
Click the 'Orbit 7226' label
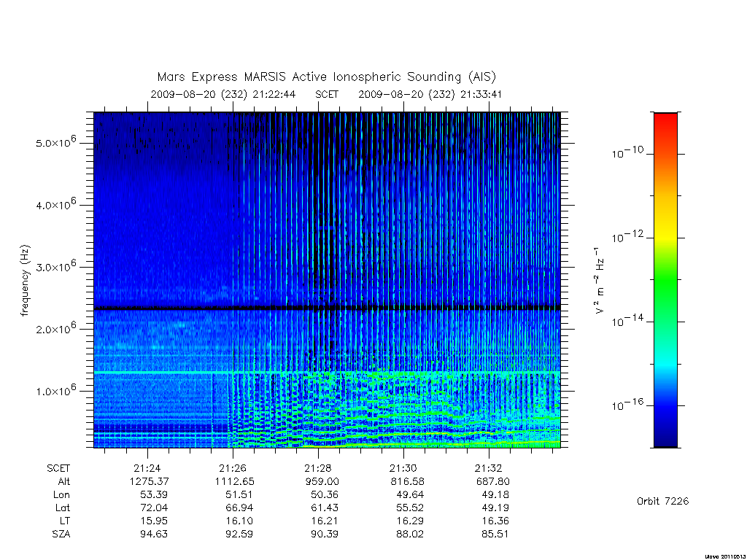pyautogui.click(x=662, y=501)
